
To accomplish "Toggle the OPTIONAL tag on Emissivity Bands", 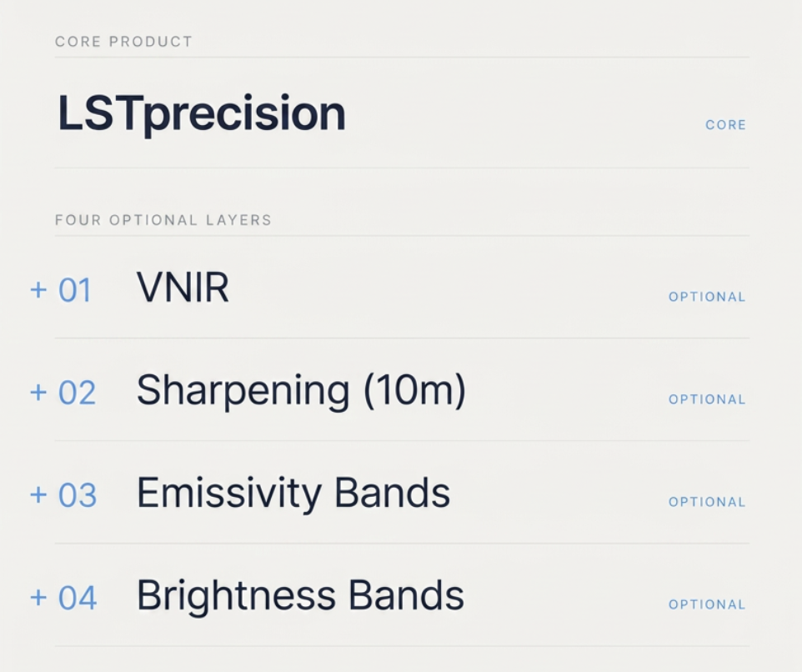I will coord(707,502).
